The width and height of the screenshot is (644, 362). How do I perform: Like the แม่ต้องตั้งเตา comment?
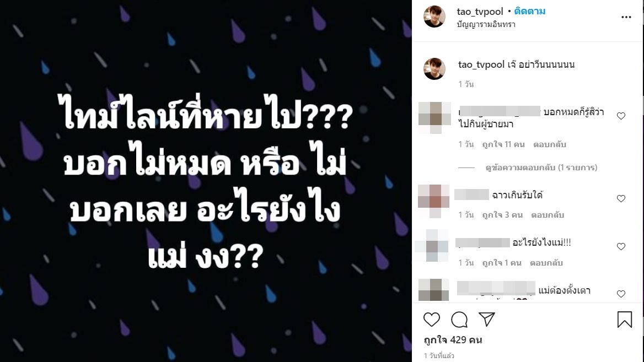621,294
